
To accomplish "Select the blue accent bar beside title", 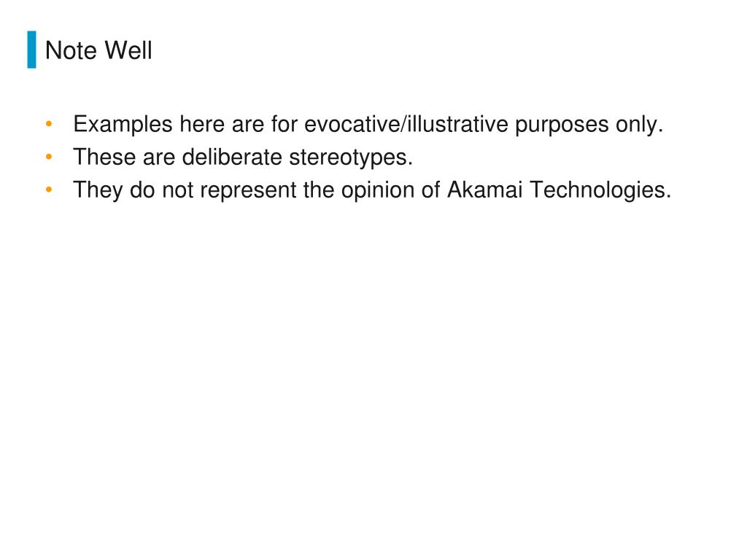I will point(32,50).
